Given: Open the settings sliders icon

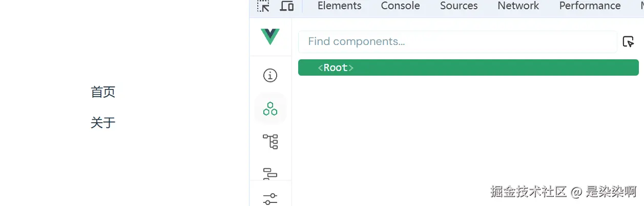Looking at the screenshot, I should [270, 199].
